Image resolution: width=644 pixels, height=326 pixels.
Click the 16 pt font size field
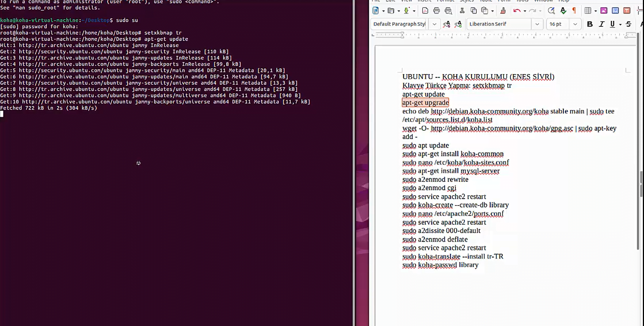[x=558, y=24]
